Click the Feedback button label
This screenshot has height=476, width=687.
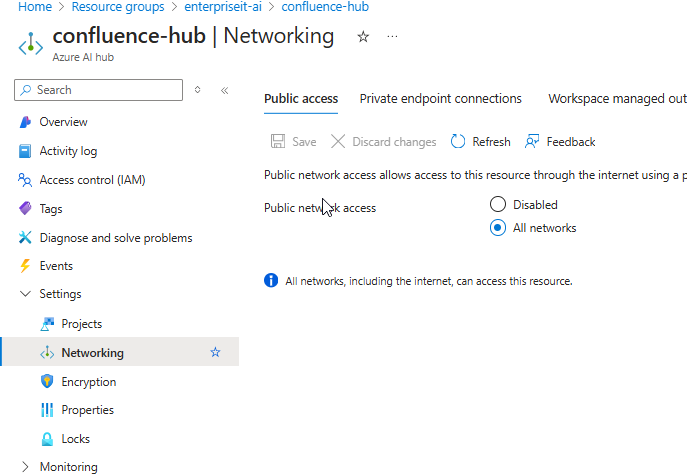pos(571,142)
